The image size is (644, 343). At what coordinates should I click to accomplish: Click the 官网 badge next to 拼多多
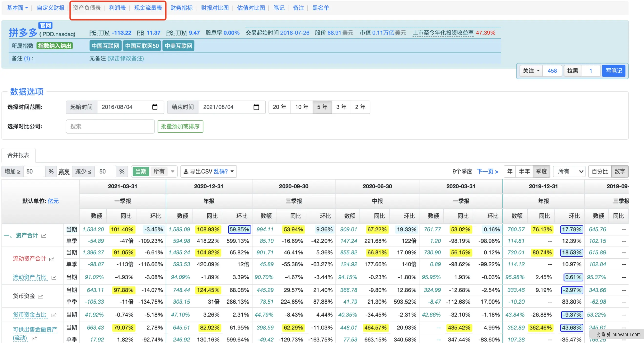(x=45, y=25)
